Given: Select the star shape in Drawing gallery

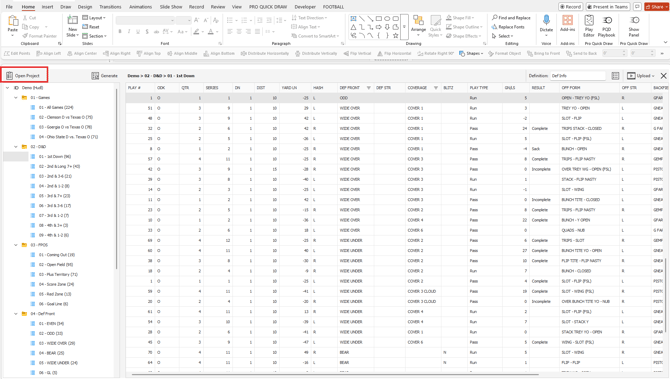Looking at the screenshot, I should [x=396, y=35].
